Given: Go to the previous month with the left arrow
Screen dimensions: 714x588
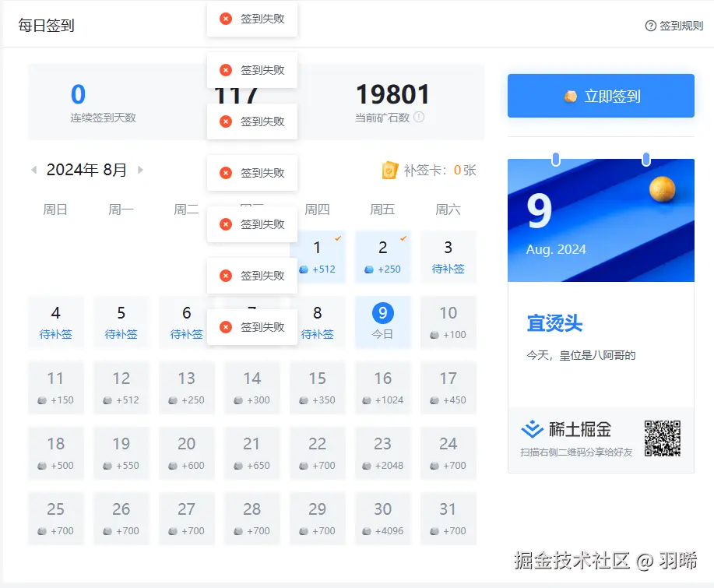Looking at the screenshot, I should tap(33, 169).
